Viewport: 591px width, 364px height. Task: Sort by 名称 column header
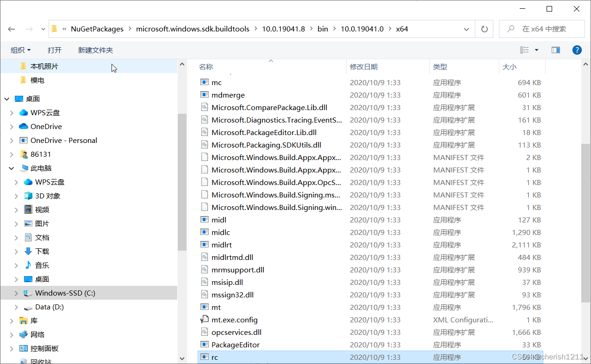coord(206,67)
